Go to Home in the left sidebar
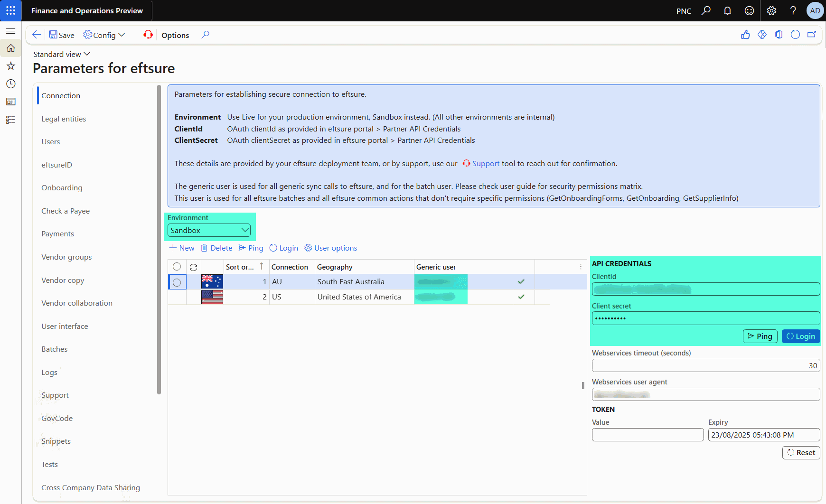826x504 pixels. (x=10, y=48)
